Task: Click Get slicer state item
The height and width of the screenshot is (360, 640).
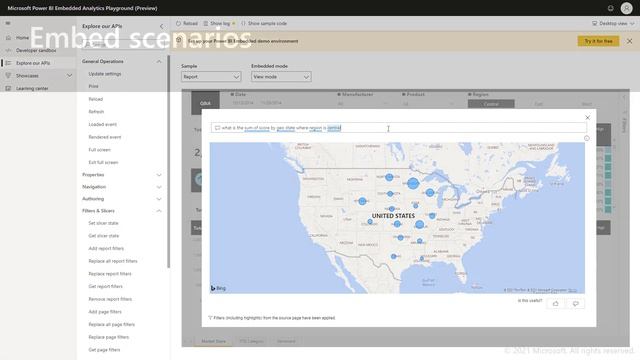Action: coord(104,236)
